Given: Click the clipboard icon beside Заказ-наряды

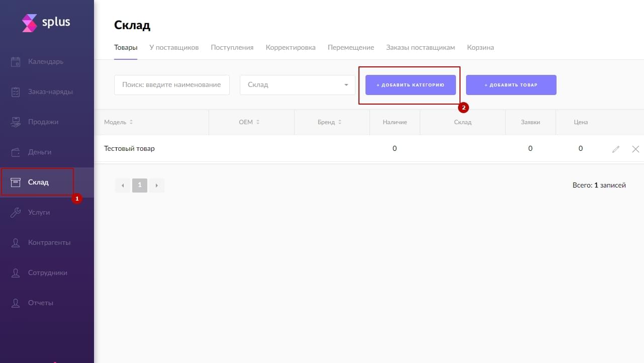Looking at the screenshot, I should (16, 92).
